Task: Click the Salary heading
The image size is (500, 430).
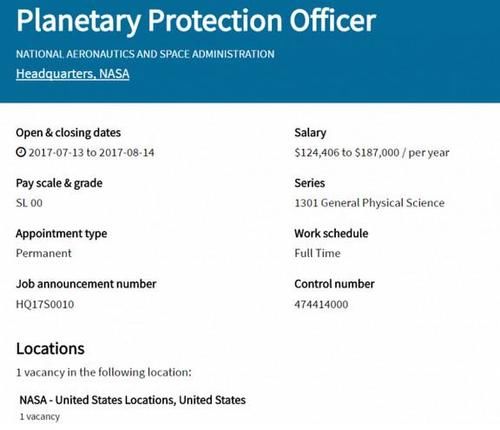Action: click(x=310, y=133)
